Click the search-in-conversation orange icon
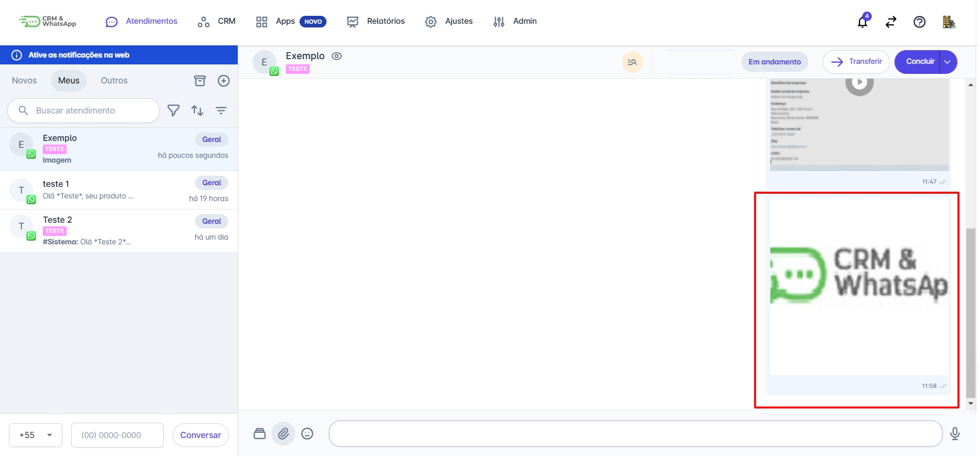980x456 pixels. [x=632, y=62]
